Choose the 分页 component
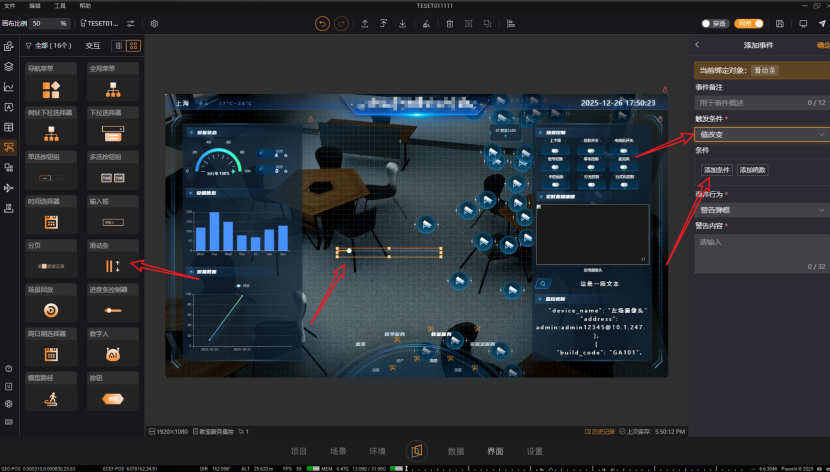The image size is (830, 472). (51, 259)
